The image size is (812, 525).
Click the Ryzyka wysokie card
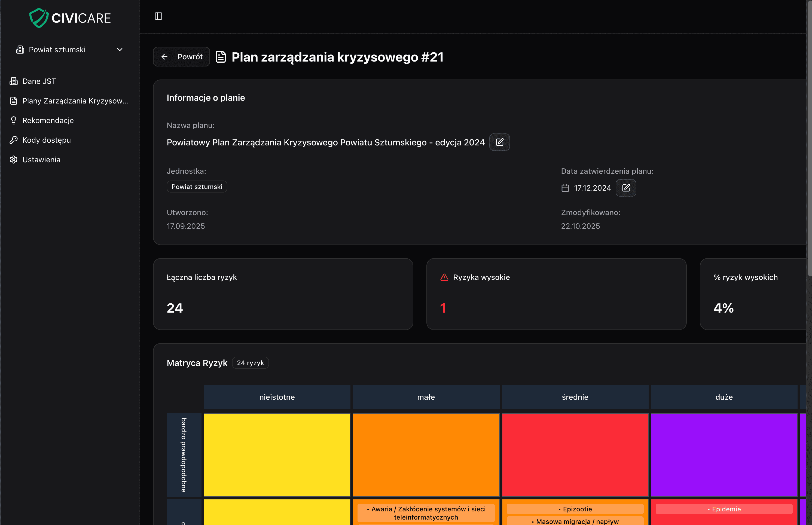coord(556,294)
